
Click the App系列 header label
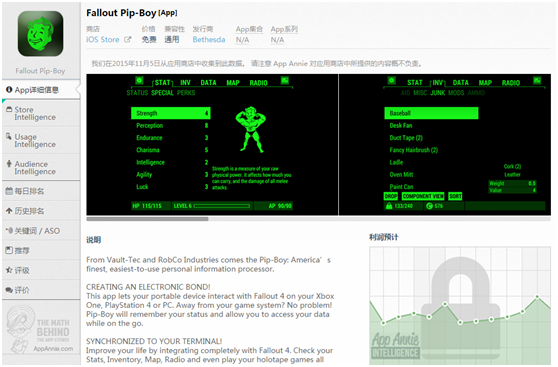tap(284, 29)
